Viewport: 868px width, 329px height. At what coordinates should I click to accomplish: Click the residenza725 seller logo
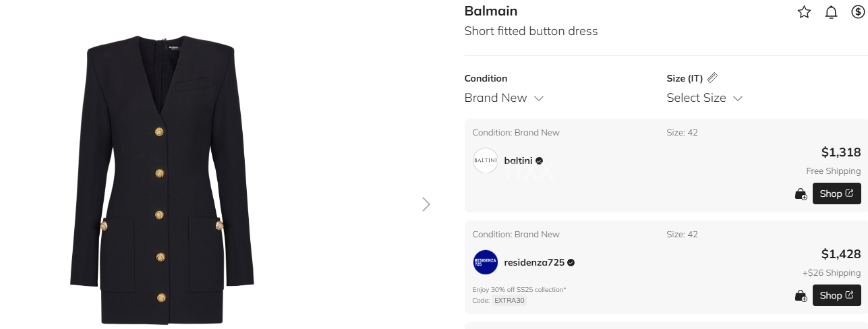tap(486, 262)
